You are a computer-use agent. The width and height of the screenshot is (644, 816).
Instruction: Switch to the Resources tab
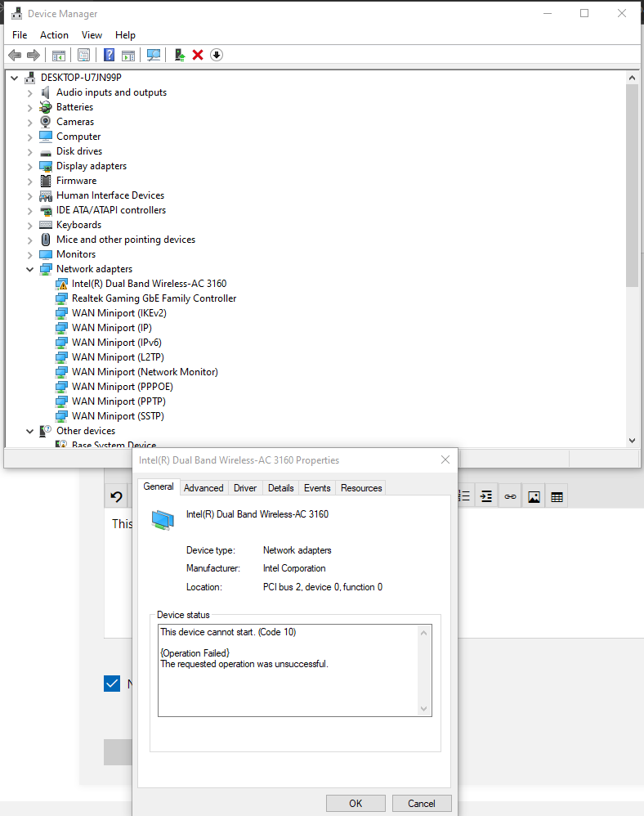(361, 488)
